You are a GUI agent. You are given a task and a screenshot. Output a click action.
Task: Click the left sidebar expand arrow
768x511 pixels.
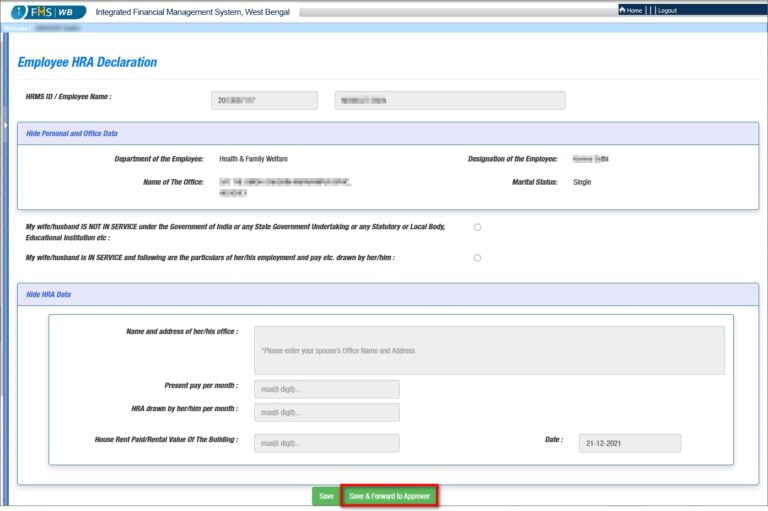pyautogui.click(x=5, y=125)
